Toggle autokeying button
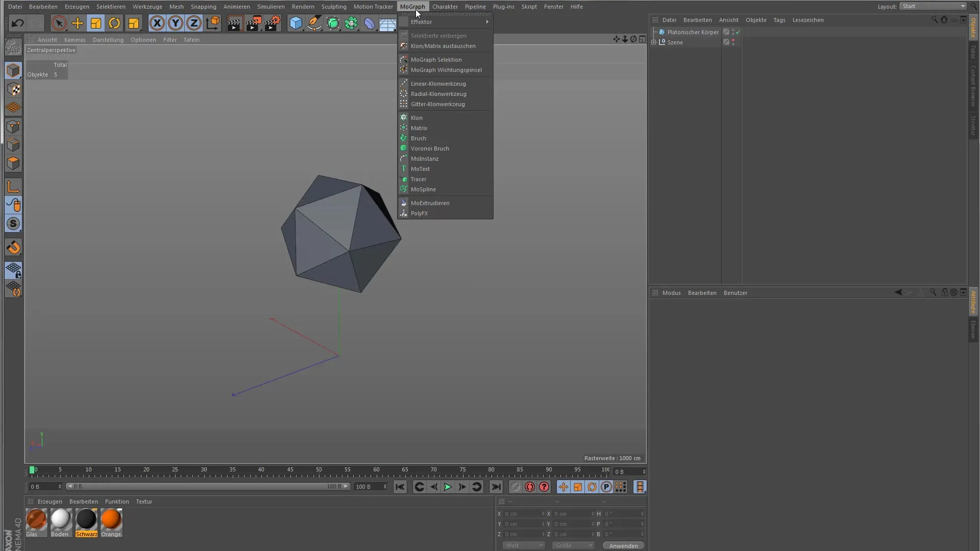980x551 pixels. point(530,487)
